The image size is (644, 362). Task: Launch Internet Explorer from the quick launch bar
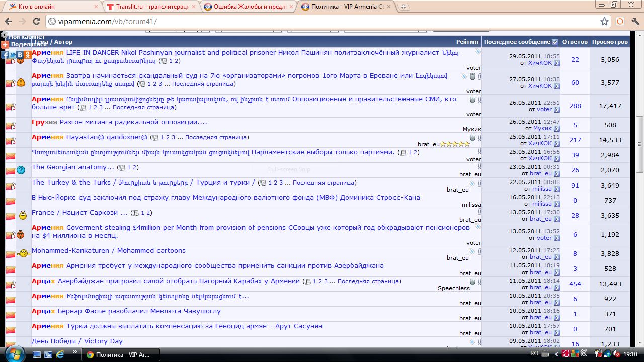tap(60, 354)
